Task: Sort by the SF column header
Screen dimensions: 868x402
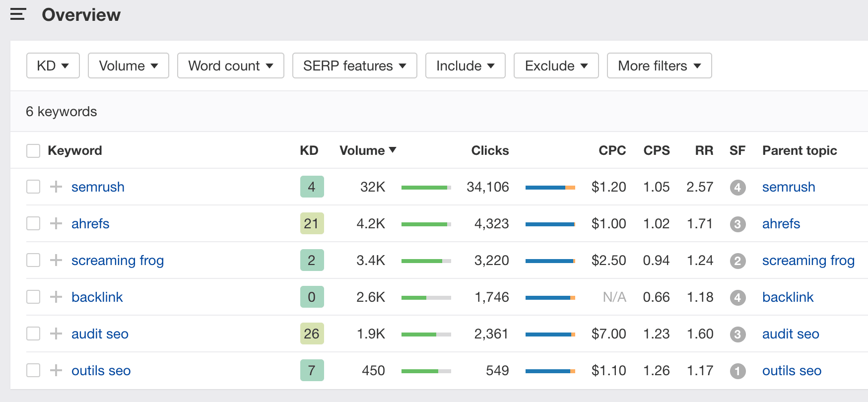Action: 737,150
